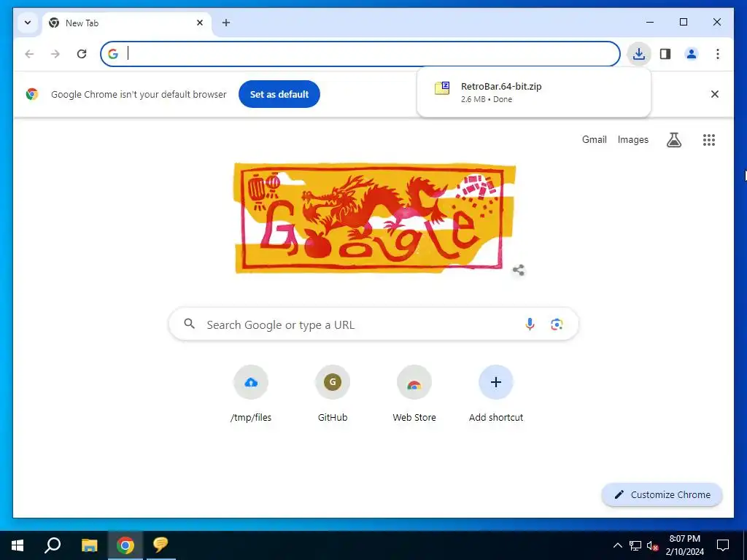Open the Chrome three-dot menu
Screen dimensions: 747x560
(x=718, y=54)
